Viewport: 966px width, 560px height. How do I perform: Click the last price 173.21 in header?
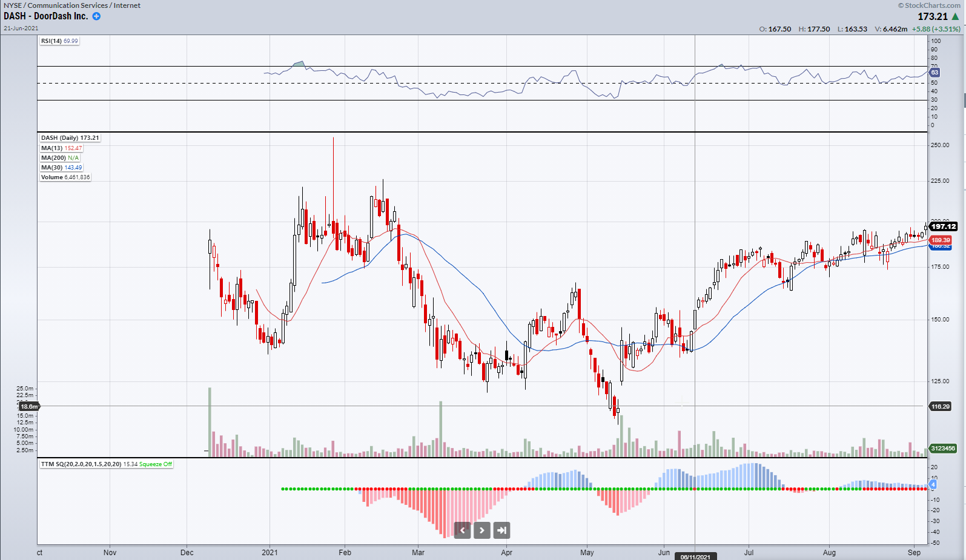click(x=933, y=17)
